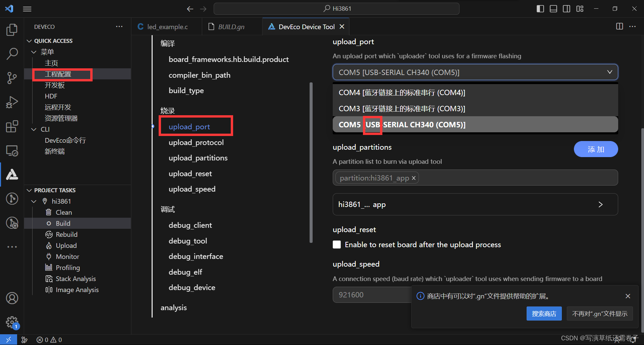Viewport: 644px width, 345px height.
Task: Collapse the hi3861 project tasks node
Action: (x=34, y=201)
